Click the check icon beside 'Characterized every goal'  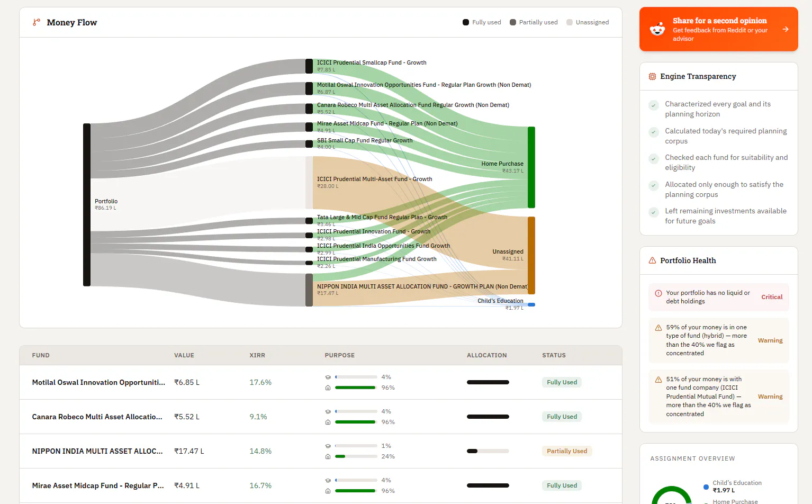[x=654, y=105]
